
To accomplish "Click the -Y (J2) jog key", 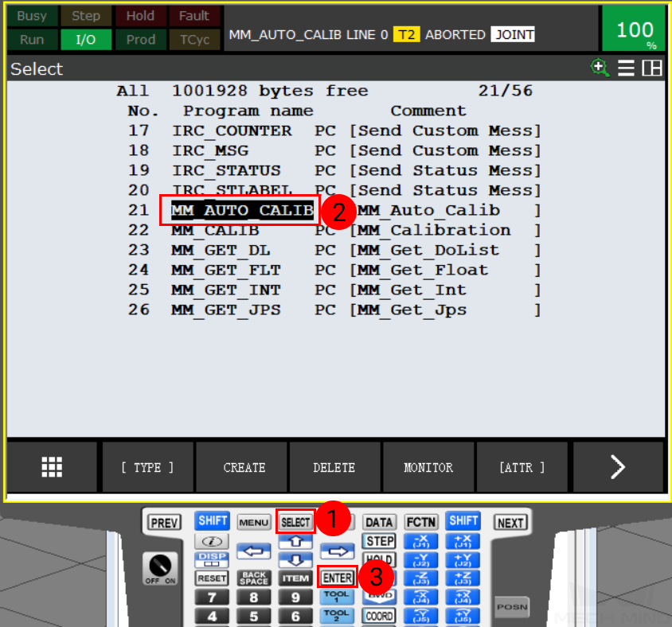I will pyautogui.click(x=421, y=559).
